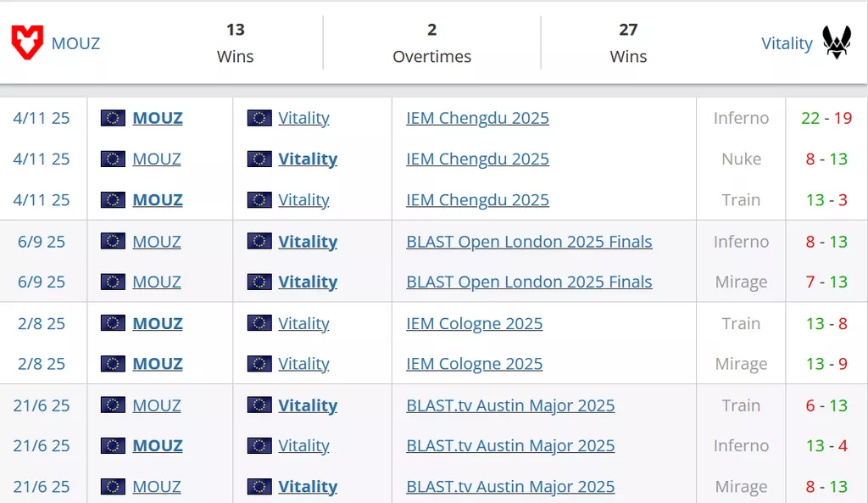The height and width of the screenshot is (503, 868).
Task: Click bold Vitality link in London Inferno row
Action: (x=308, y=242)
